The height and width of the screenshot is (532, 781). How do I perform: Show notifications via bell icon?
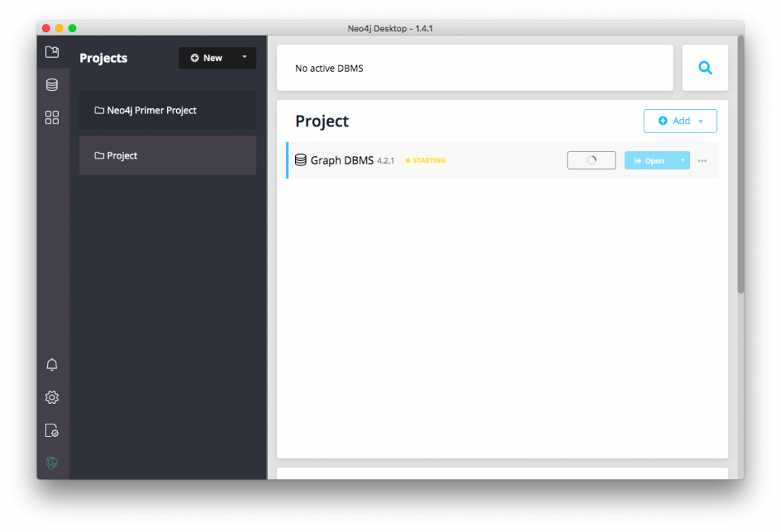pos(52,365)
